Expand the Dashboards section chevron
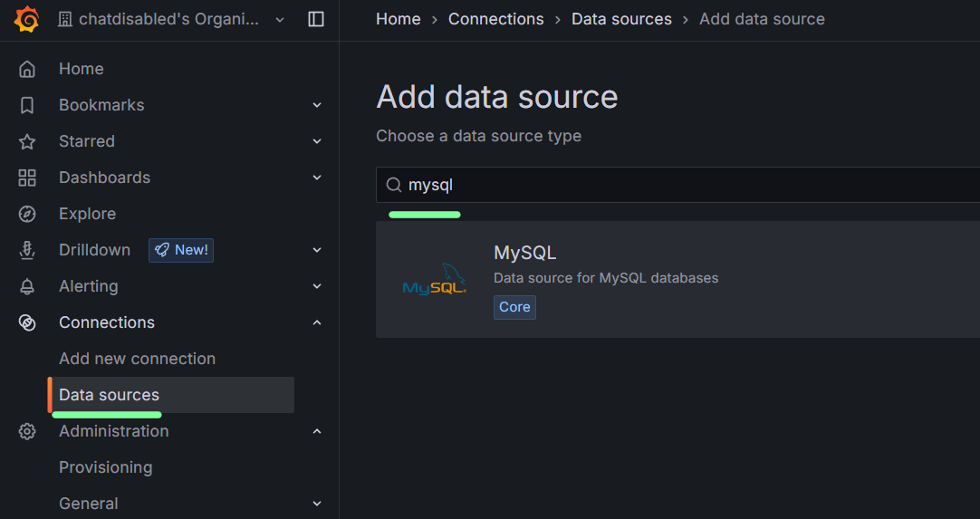The height and width of the screenshot is (519, 980). [317, 178]
